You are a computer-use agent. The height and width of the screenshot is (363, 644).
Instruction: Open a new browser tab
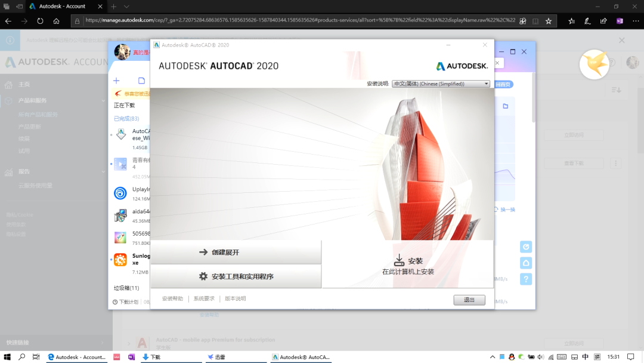(114, 7)
